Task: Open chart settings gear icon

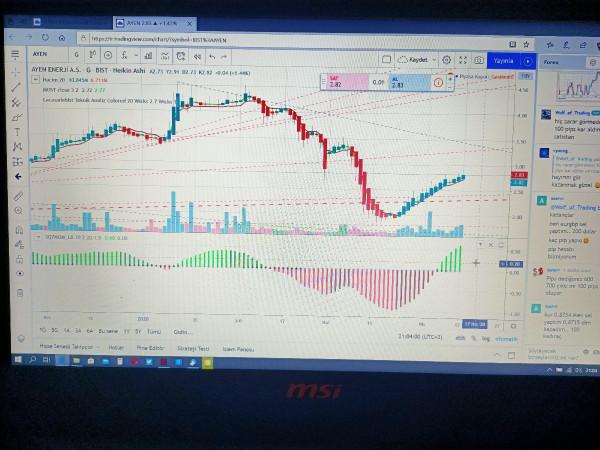Action: tap(447, 60)
